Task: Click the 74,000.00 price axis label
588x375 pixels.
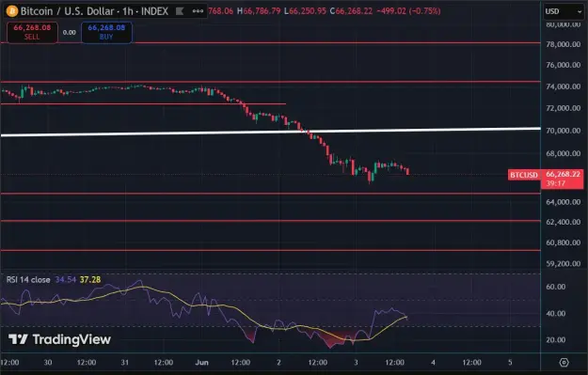Action: pos(564,86)
